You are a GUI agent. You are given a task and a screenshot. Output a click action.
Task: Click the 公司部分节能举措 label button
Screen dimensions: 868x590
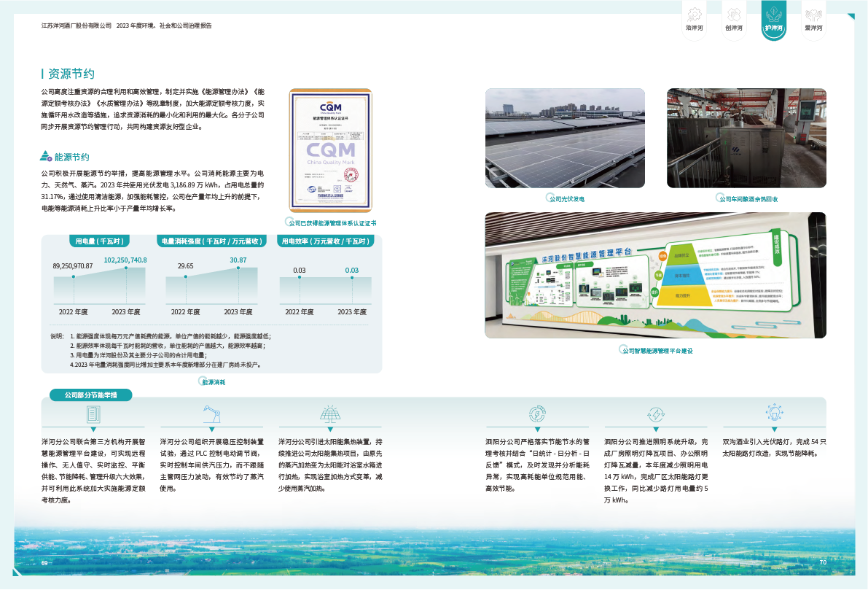(90, 395)
